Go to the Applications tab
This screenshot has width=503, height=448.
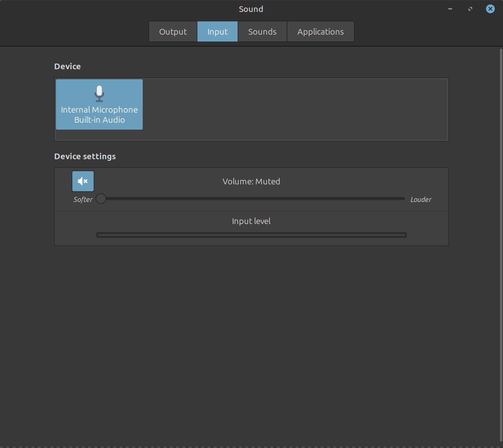click(320, 32)
